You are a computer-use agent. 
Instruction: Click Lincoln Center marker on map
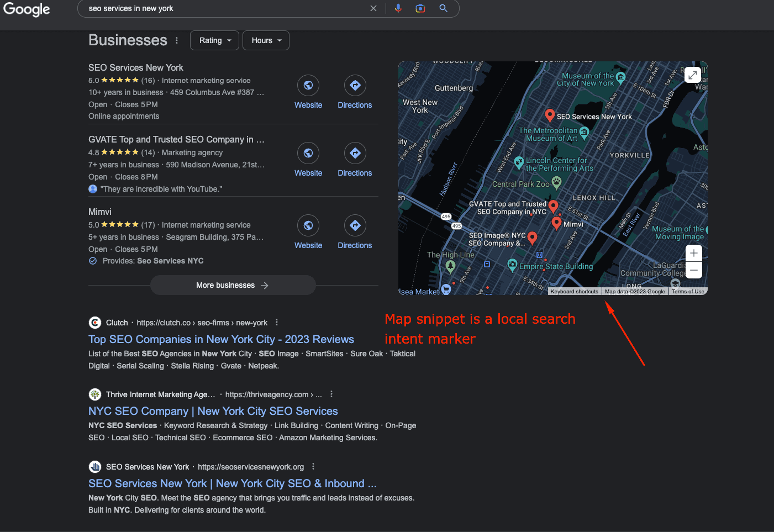518,162
